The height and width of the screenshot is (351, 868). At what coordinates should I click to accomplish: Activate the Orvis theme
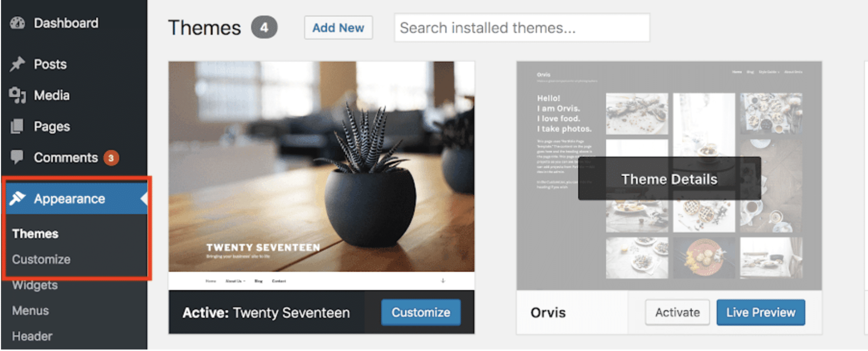coord(677,312)
